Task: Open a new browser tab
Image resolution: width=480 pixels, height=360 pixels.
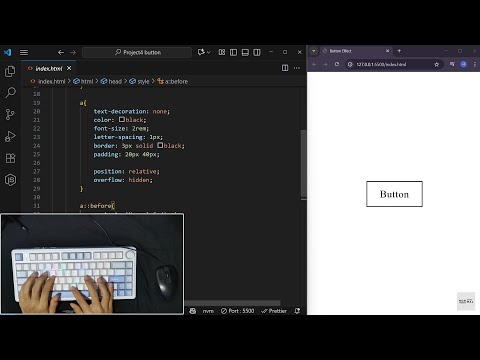Action: pyautogui.click(x=399, y=51)
